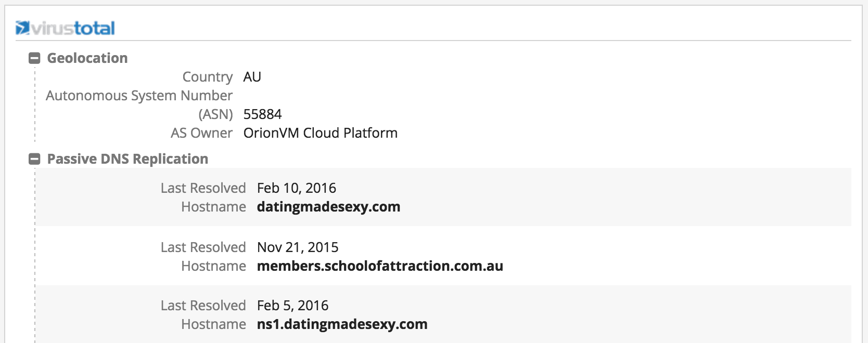Open the ns1.datingmadesexy.com hostname link
The width and height of the screenshot is (868, 343).
[342, 324]
